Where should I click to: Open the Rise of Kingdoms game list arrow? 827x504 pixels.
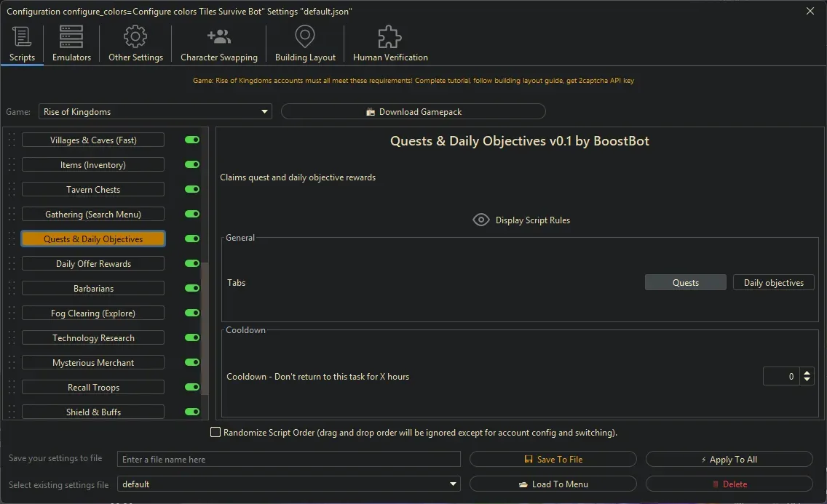tap(264, 111)
